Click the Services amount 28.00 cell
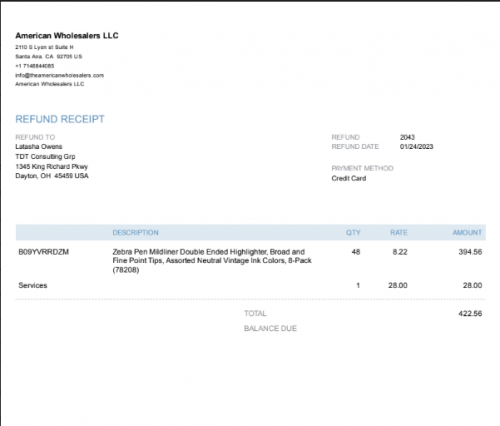 pos(472,285)
